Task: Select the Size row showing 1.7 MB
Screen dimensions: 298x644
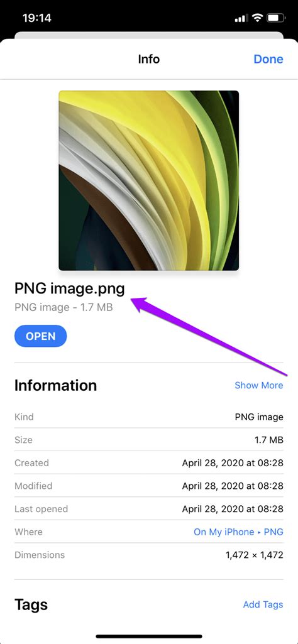Action: [x=149, y=440]
